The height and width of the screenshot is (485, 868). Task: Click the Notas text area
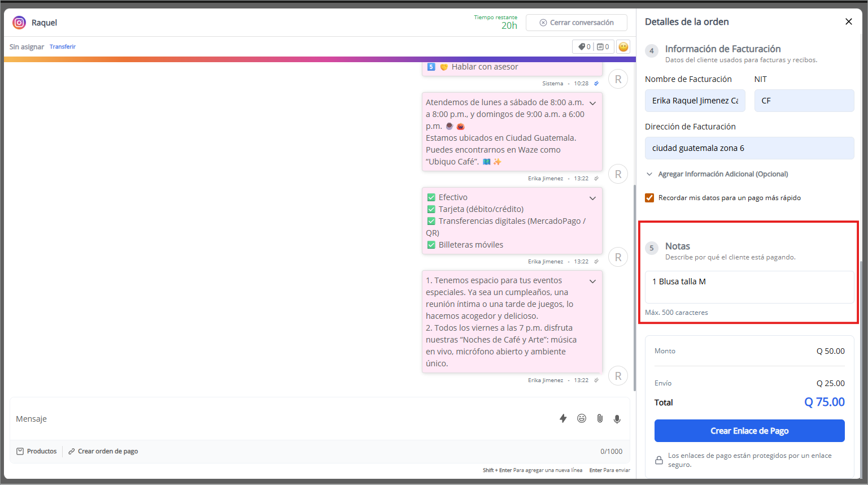749,287
